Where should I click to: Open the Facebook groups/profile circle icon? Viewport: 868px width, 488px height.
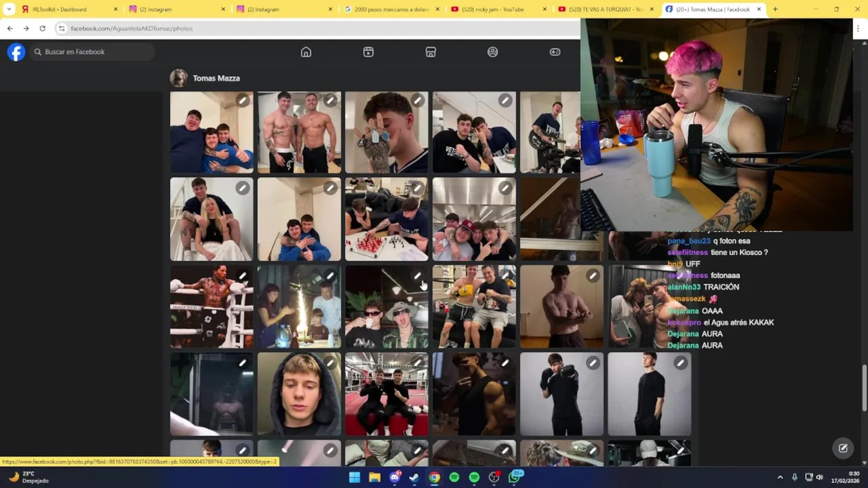(x=493, y=52)
